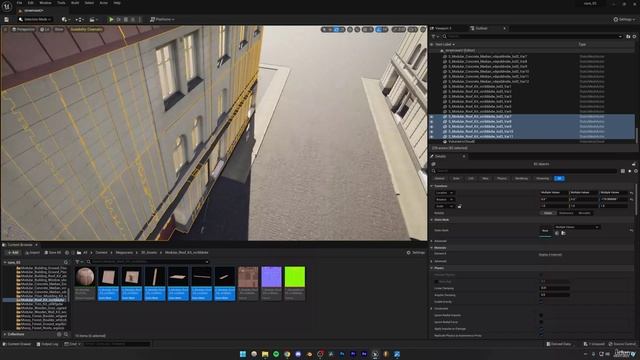Select the highlighted Modular_Roof_Kit folder in the tree
Viewport: 640px width, 360px height.
click(41, 300)
